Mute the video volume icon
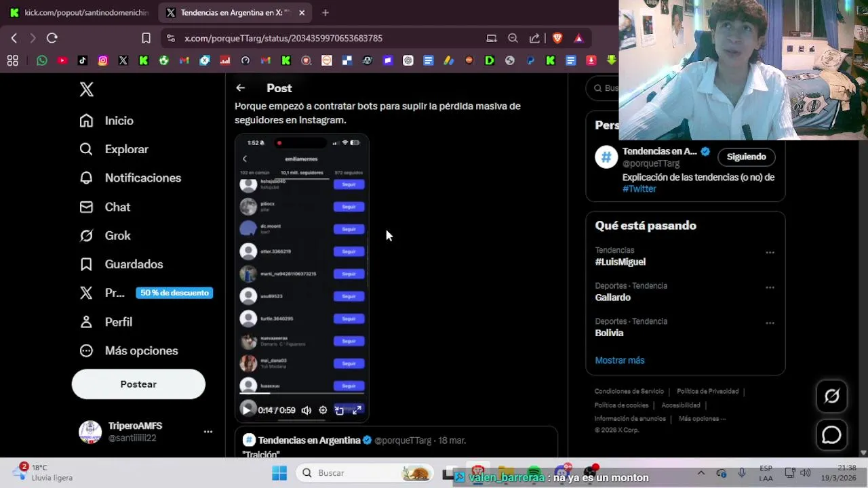 [307, 410]
